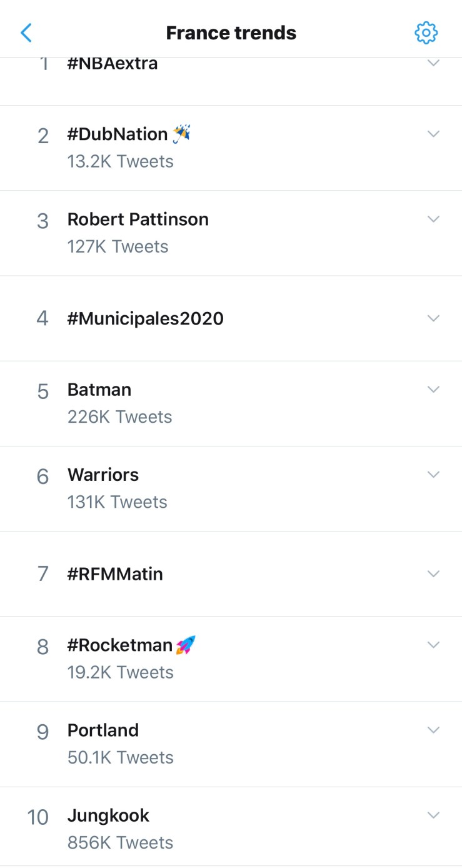
Task: Click chevron beside #Municipales2020
Action: pos(433,318)
